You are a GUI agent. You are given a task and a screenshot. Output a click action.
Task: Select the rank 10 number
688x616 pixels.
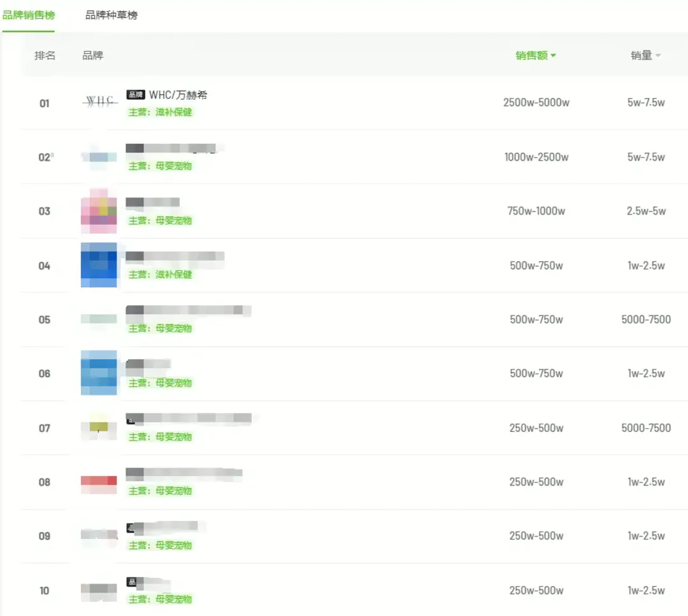(x=45, y=591)
